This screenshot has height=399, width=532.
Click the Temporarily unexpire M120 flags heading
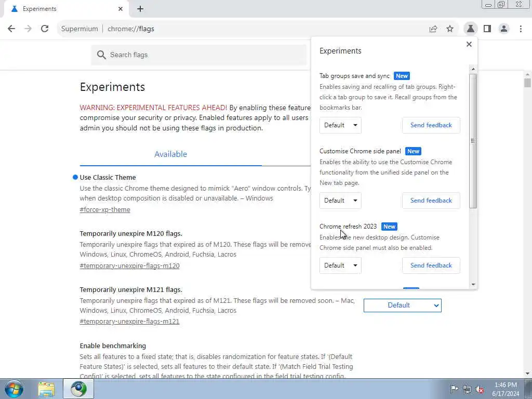tap(131, 233)
